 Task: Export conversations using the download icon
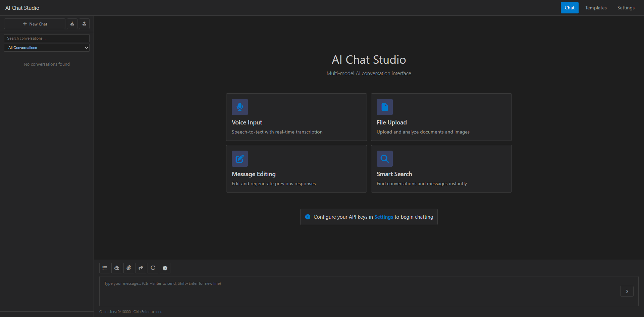[72, 23]
